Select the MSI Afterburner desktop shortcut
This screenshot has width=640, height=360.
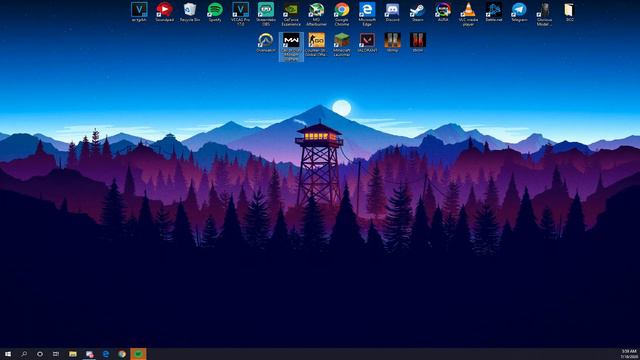[316, 14]
